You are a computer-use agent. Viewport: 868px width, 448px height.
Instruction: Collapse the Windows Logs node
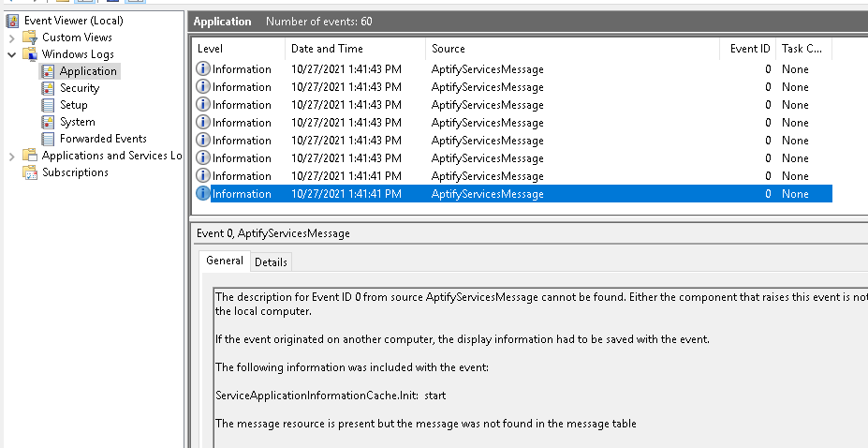pyautogui.click(x=11, y=54)
